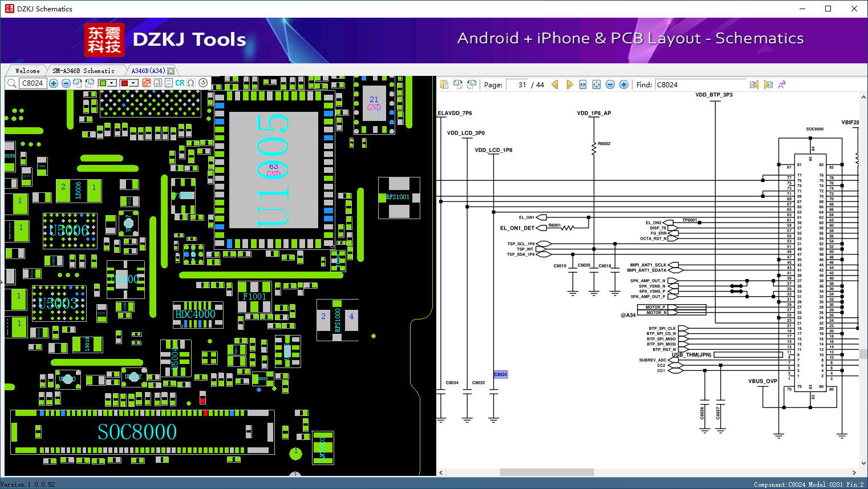Click the red overlapping-squares layer icon

147,83
